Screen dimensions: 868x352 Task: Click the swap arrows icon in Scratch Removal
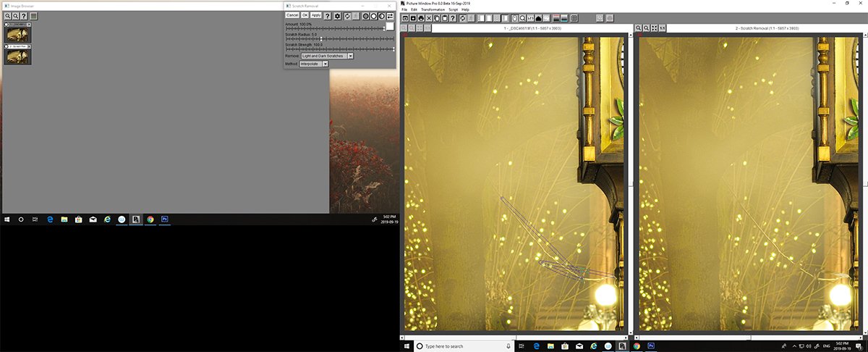tap(391, 15)
